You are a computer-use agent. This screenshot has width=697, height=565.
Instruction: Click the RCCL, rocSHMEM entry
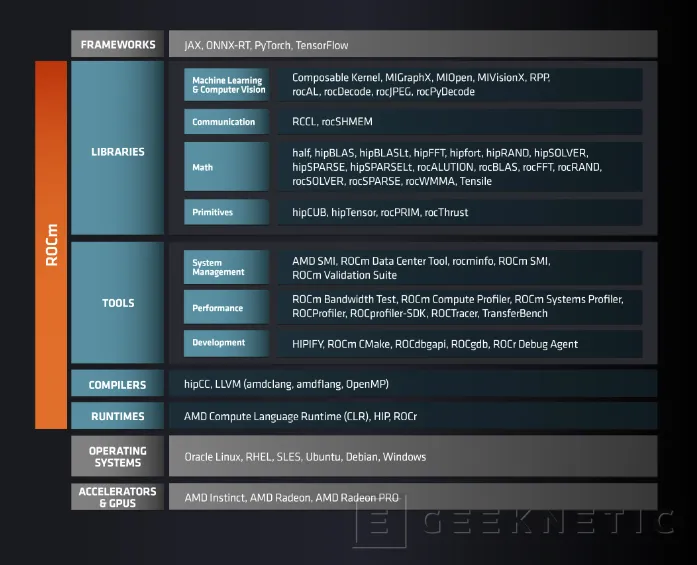point(460,121)
